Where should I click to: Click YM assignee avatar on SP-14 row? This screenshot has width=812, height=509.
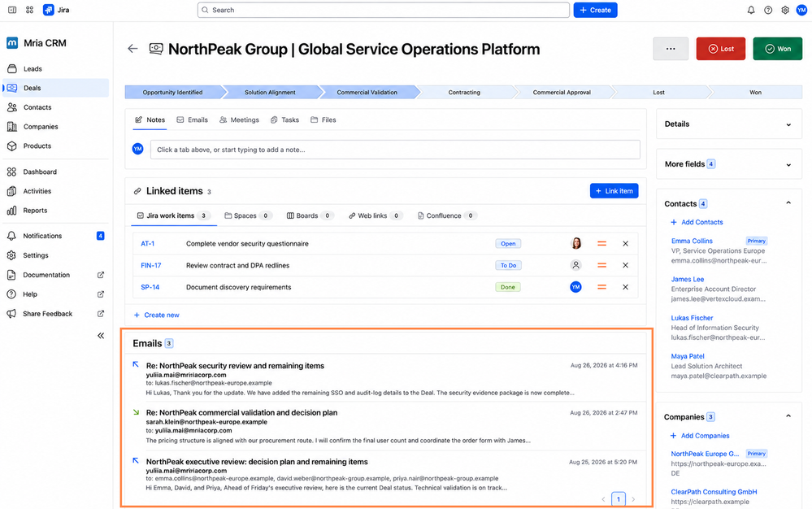pos(575,287)
